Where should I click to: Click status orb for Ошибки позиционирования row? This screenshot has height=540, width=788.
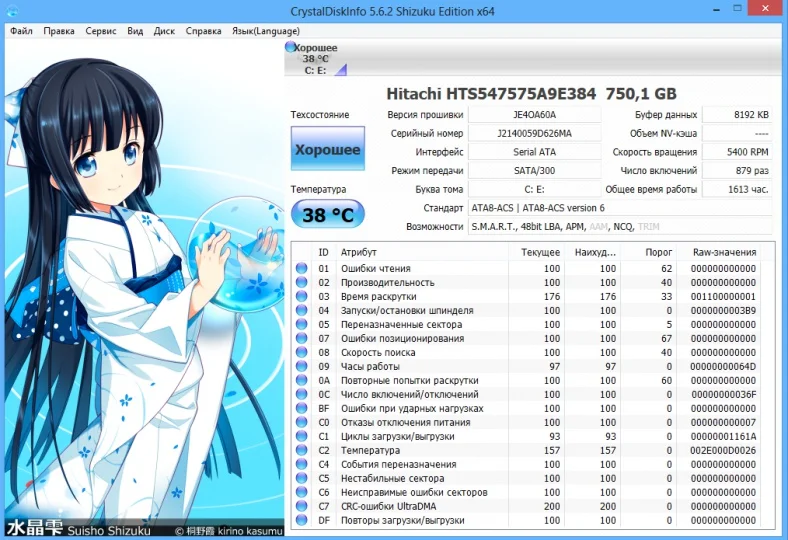302,339
